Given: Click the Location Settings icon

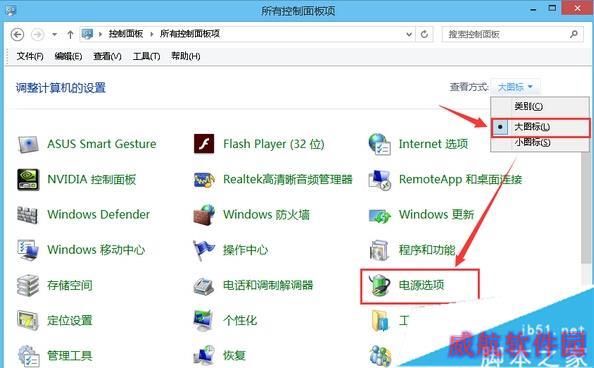Looking at the screenshot, I should [28, 321].
